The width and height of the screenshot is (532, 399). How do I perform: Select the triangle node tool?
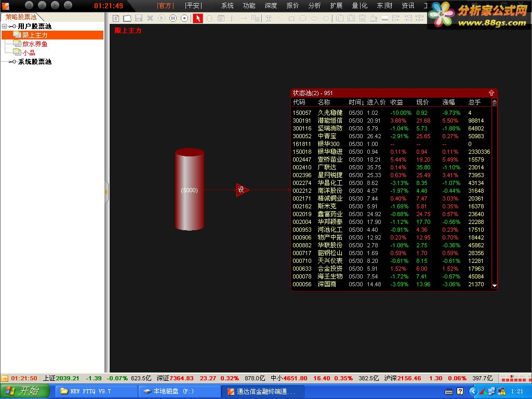[x=232, y=19]
